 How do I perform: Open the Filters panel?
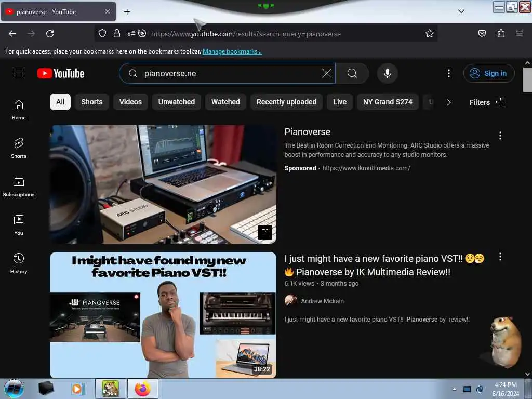tap(486, 102)
